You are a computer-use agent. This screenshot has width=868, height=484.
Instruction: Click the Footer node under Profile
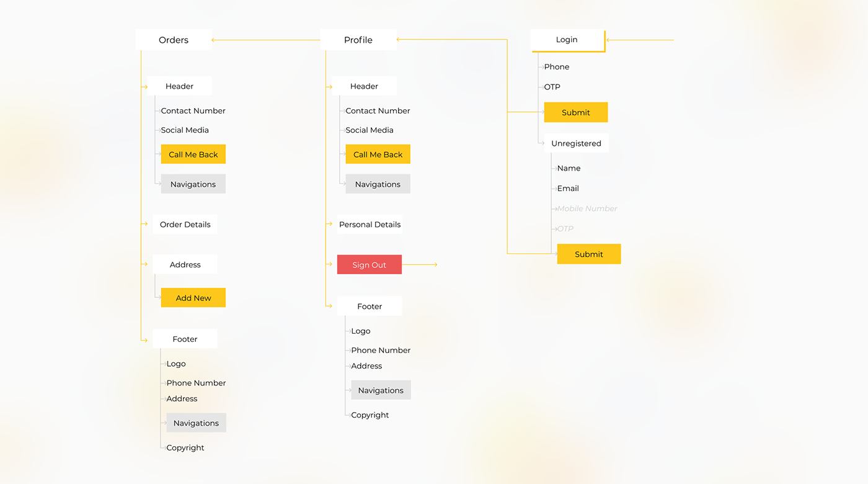coord(370,307)
